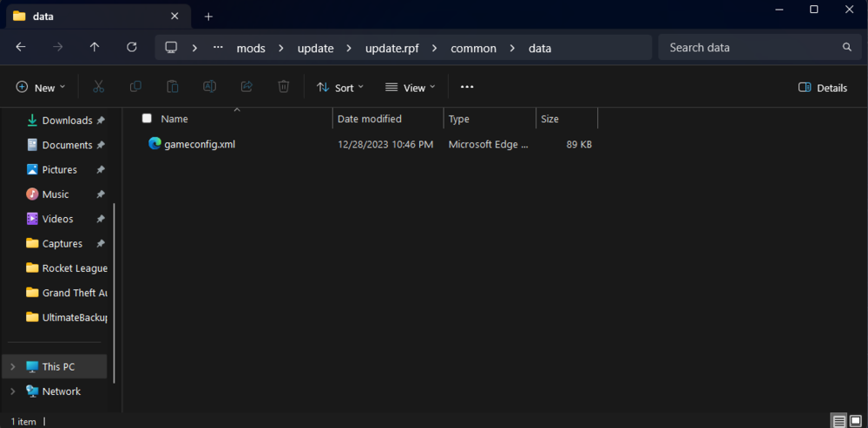This screenshot has height=428, width=868.
Task: Unpin Pictures using its pin icon
Action: [100, 169]
